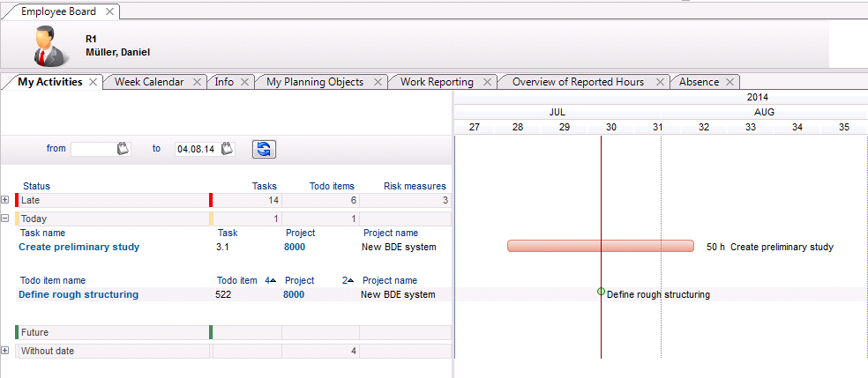Open project 8000 link in the todo row
This screenshot has width=868, height=378.
pos(294,294)
